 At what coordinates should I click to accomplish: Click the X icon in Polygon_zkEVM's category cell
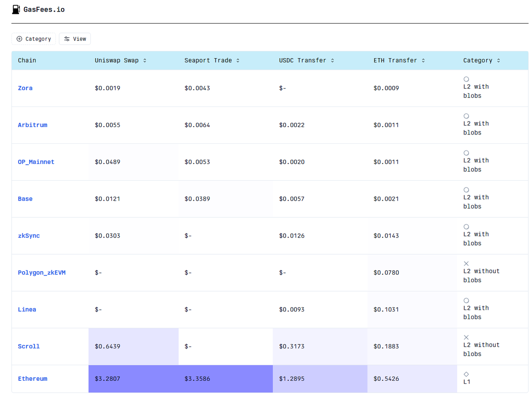466,263
